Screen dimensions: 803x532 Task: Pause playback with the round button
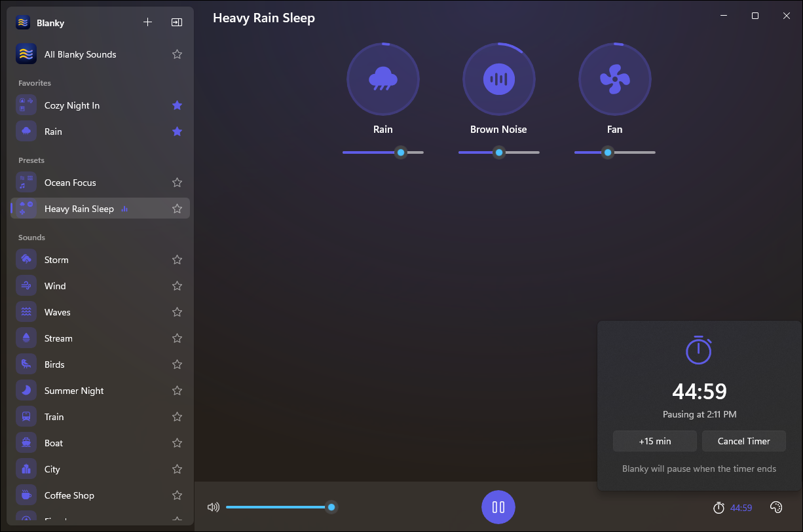pyautogui.click(x=498, y=507)
